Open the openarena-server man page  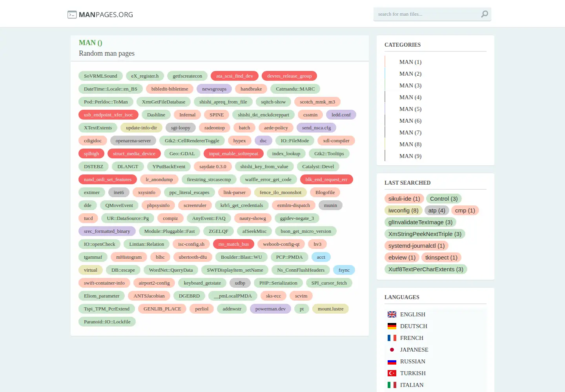pyautogui.click(x=133, y=141)
